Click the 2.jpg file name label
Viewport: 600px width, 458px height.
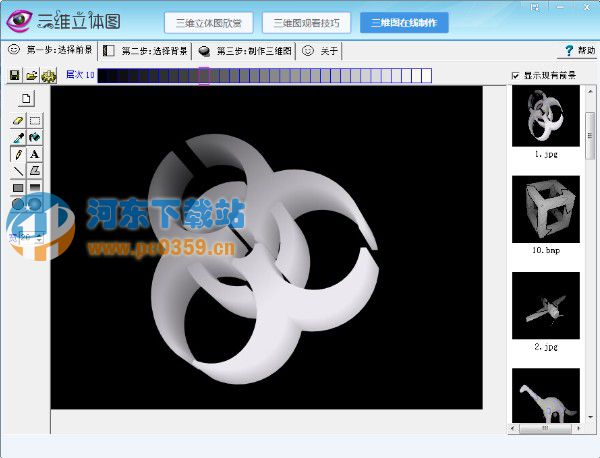click(x=546, y=347)
